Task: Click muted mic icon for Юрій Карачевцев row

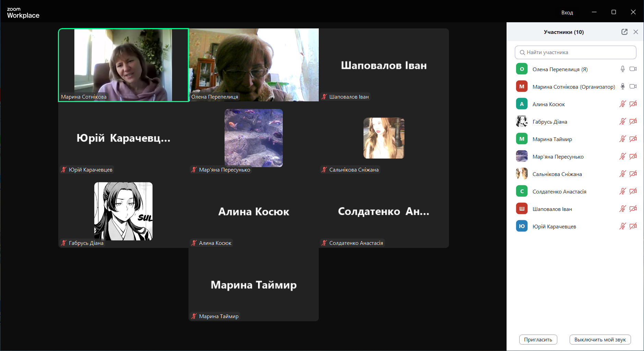Action: tap(623, 226)
